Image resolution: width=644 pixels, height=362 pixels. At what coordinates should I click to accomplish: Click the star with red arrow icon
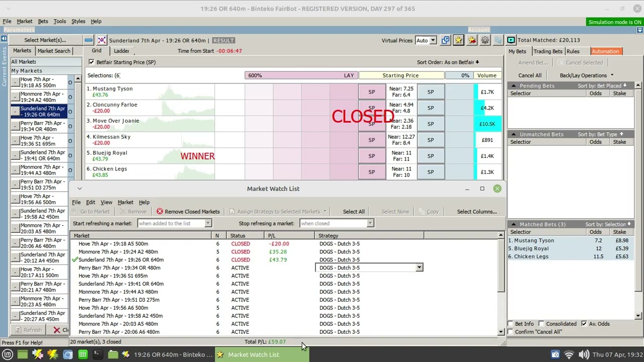(471, 40)
